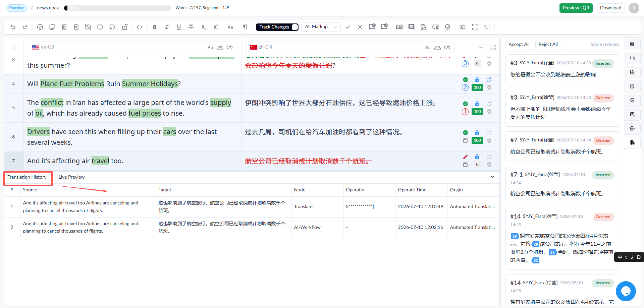This screenshot has width=644, height=308.
Task: Accept change with toolbar checkmark
Action: [x=348, y=27]
